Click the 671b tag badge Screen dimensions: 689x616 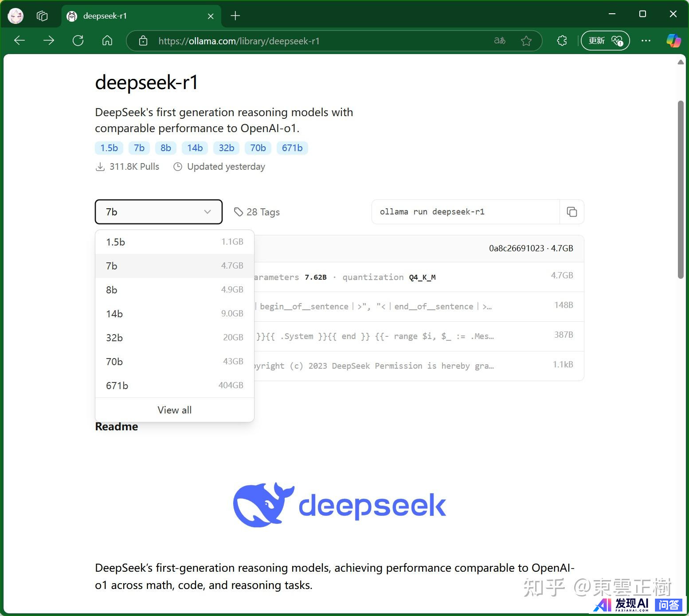pyautogui.click(x=292, y=148)
